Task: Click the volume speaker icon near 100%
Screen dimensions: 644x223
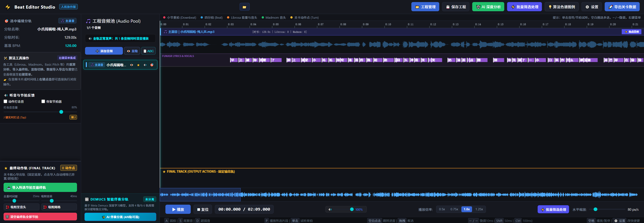Action: [330, 210]
